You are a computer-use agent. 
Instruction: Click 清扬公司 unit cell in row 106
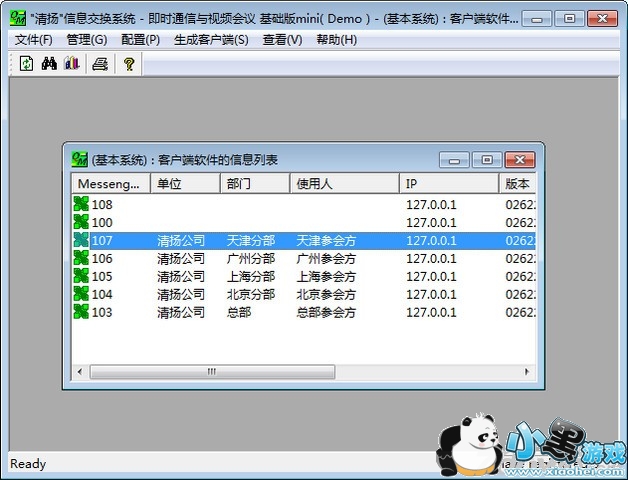pos(181,258)
